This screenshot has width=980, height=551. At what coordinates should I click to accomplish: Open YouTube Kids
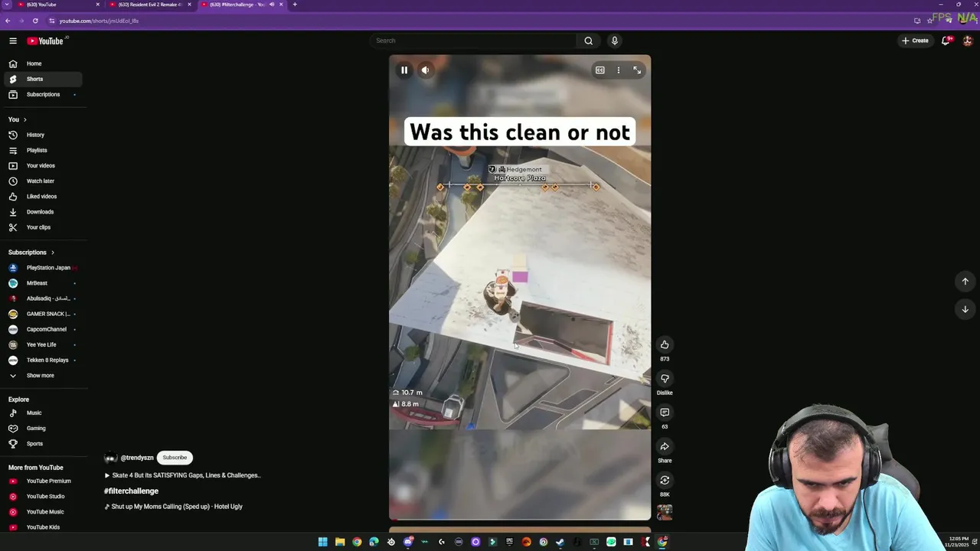click(x=41, y=527)
